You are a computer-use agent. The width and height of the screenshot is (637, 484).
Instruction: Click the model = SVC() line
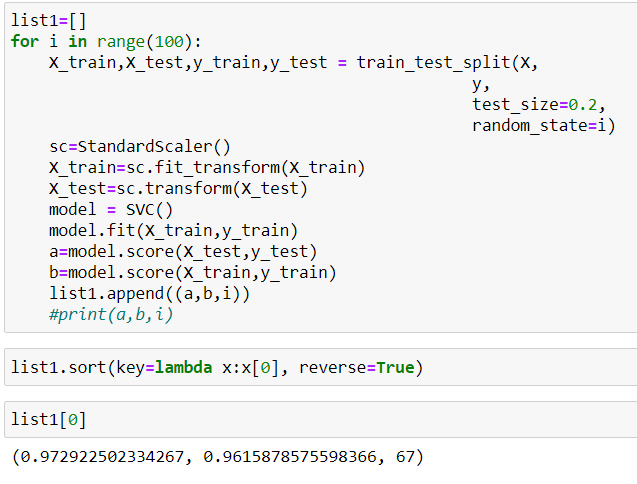pos(111,209)
